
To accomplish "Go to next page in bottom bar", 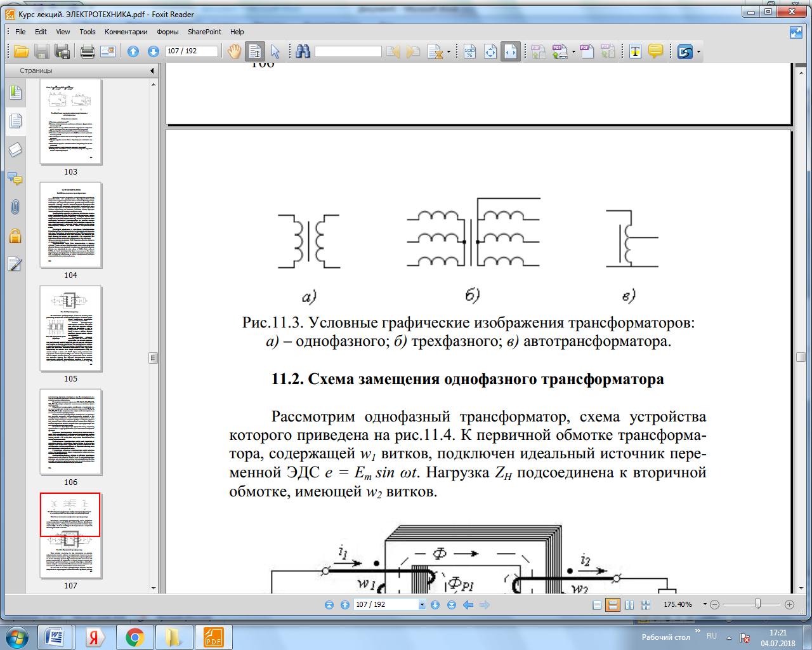I will 435,605.
